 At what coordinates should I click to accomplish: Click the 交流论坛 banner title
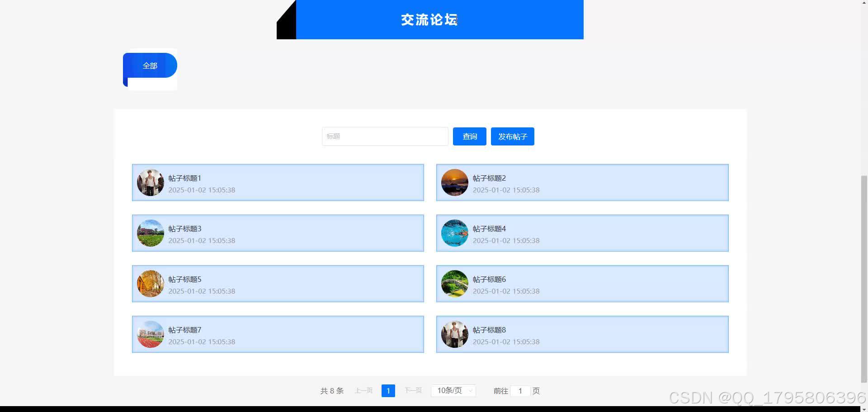point(429,20)
